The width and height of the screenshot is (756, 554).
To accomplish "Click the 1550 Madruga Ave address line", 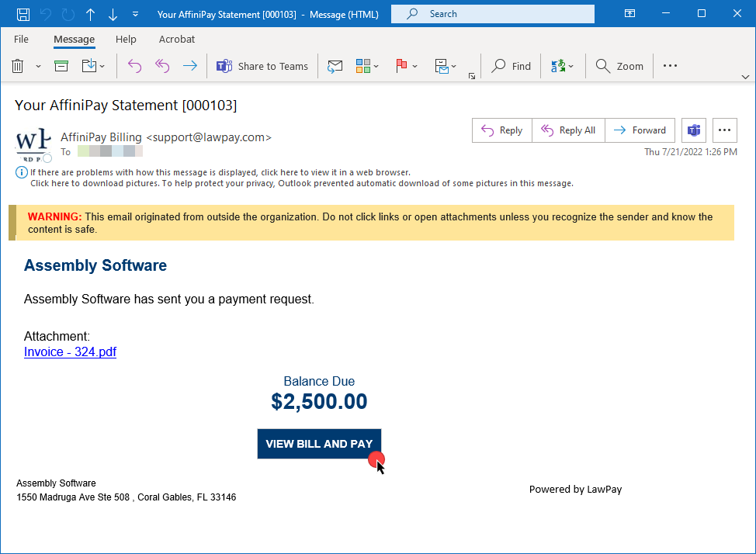I will [x=127, y=497].
